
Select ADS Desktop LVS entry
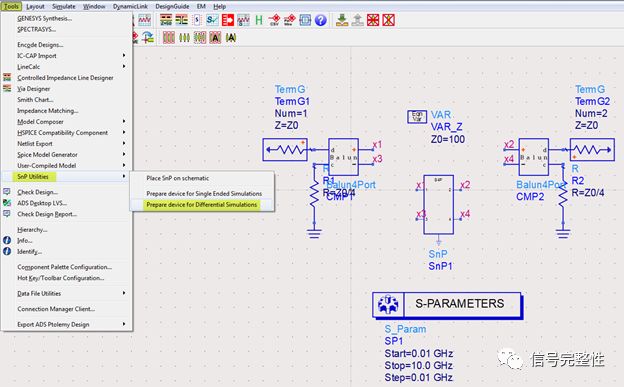(67, 203)
